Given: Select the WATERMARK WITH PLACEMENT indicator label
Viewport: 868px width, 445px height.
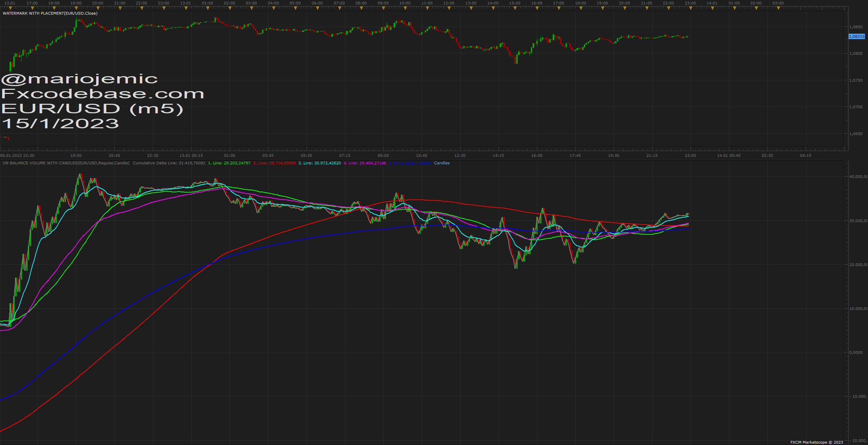Looking at the screenshot, I should [50, 13].
